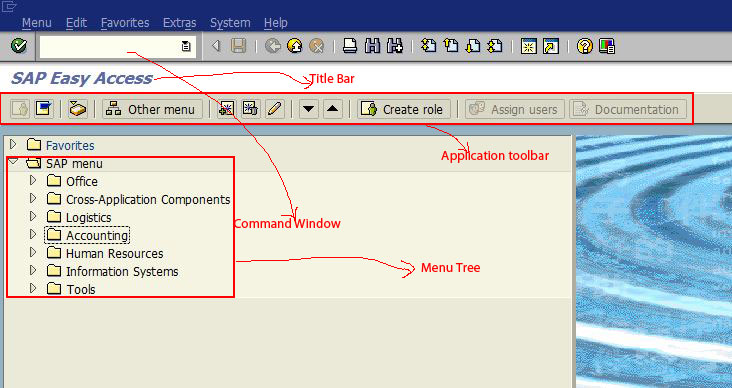Viewport: 732px width, 388px height.
Task: Go to First Page icon
Action: [428, 46]
